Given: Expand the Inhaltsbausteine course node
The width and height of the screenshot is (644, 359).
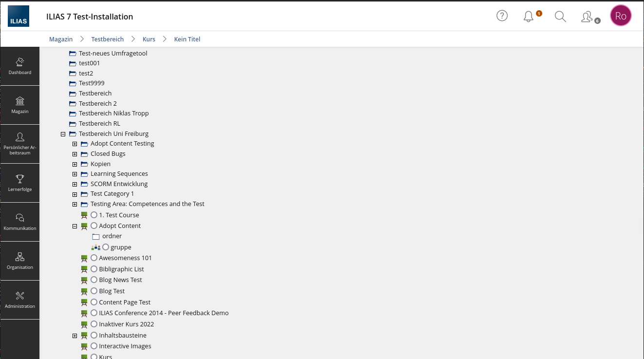Looking at the screenshot, I should pos(74,336).
